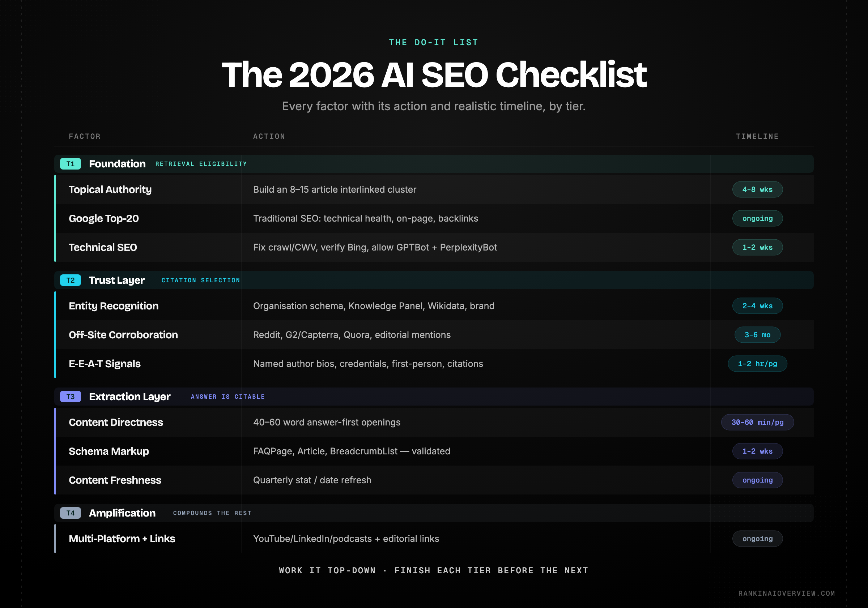Image resolution: width=868 pixels, height=608 pixels.
Task: Click the T1 tier badge
Action: click(x=70, y=164)
